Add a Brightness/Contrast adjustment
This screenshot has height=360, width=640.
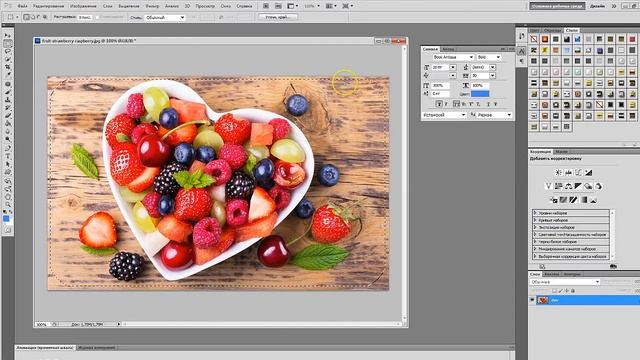coord(559,173)
